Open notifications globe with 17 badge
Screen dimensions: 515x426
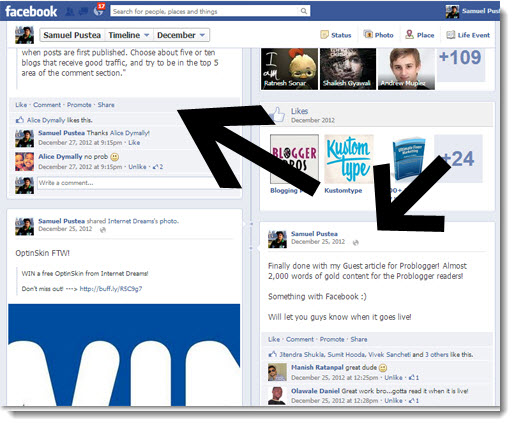pyautogui.click(x=99, y=10)
